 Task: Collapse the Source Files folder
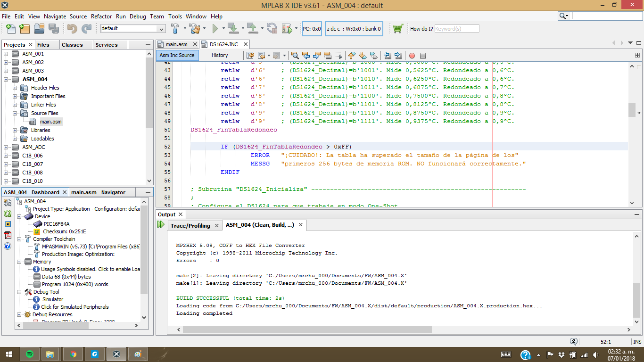(15, 113)
